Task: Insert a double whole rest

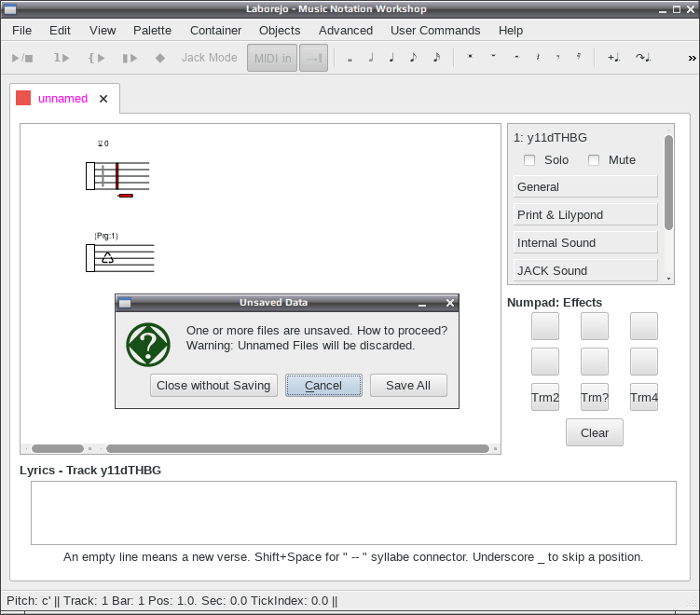Action: coord(470,57)
